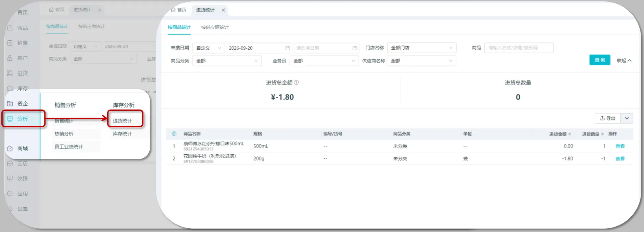Sort by the 进货金额 column
Screen dimensions: 644x232
pyautogui.click(x=570, y=134)
